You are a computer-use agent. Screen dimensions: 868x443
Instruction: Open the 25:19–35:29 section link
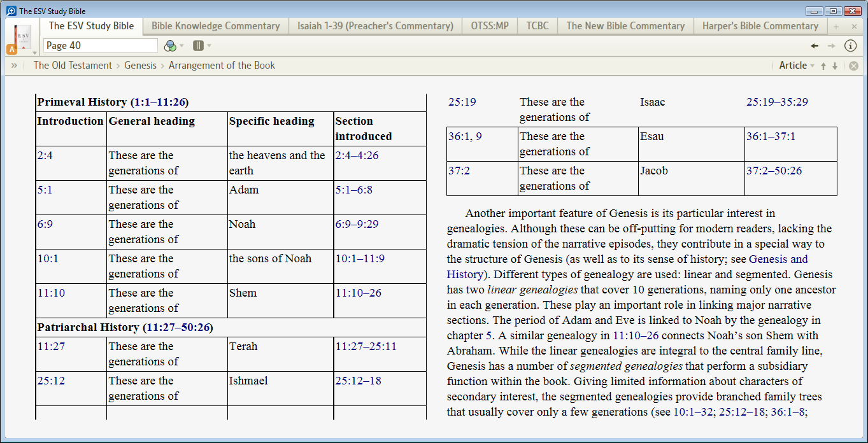[777, 102]
